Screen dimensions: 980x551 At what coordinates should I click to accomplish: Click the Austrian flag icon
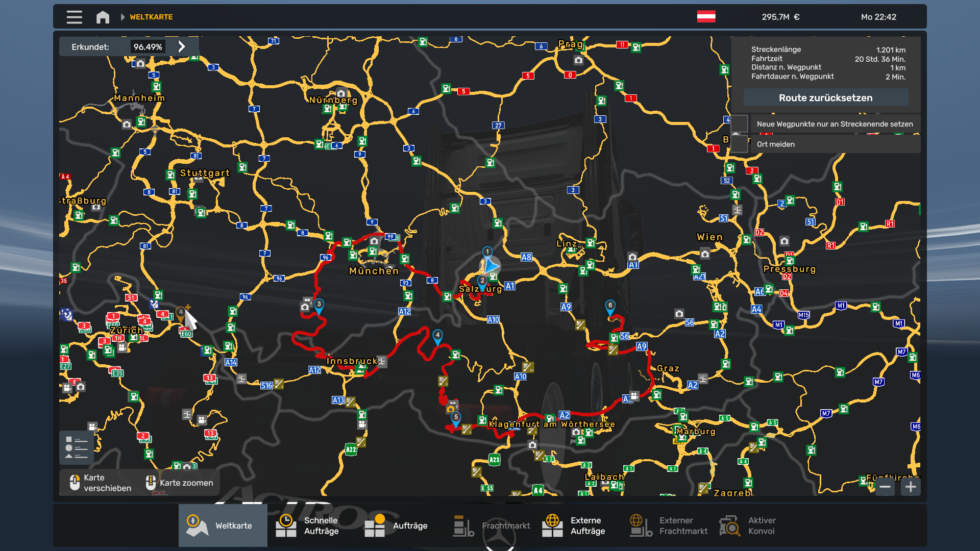[x=706, y=17]
